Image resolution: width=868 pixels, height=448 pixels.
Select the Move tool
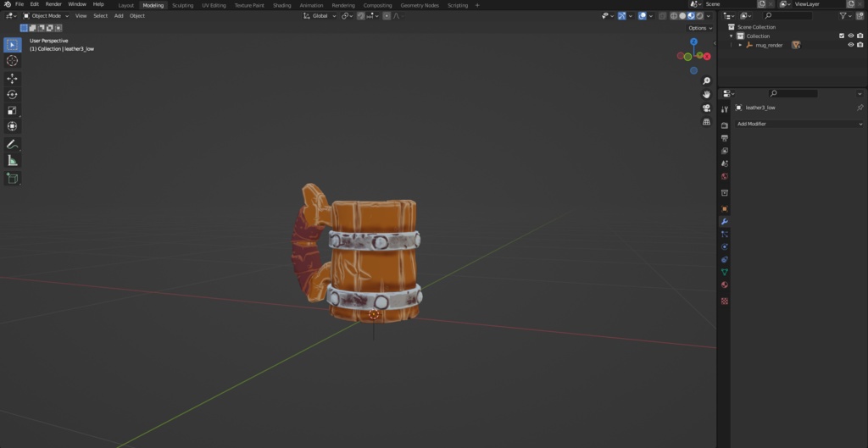[x=12, y=79]
